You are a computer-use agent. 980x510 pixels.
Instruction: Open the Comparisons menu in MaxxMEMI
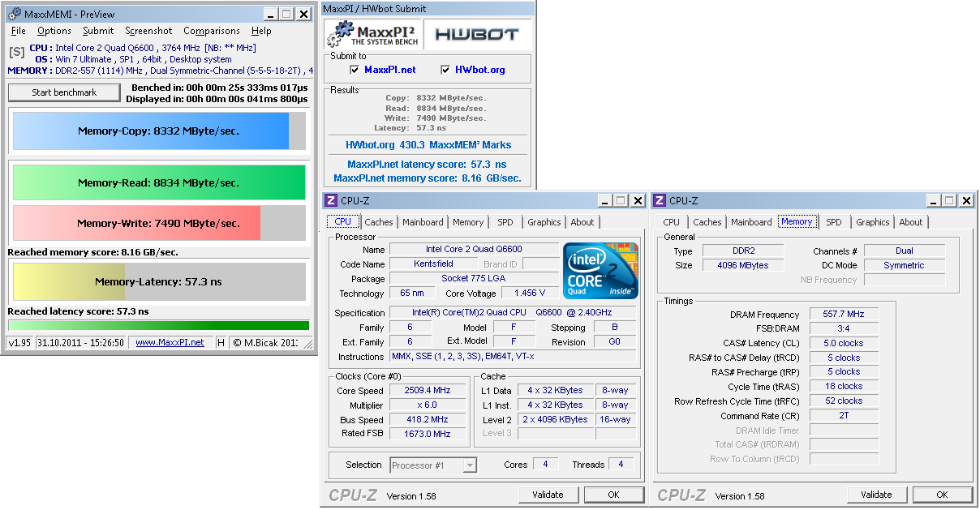pos(212,31)
